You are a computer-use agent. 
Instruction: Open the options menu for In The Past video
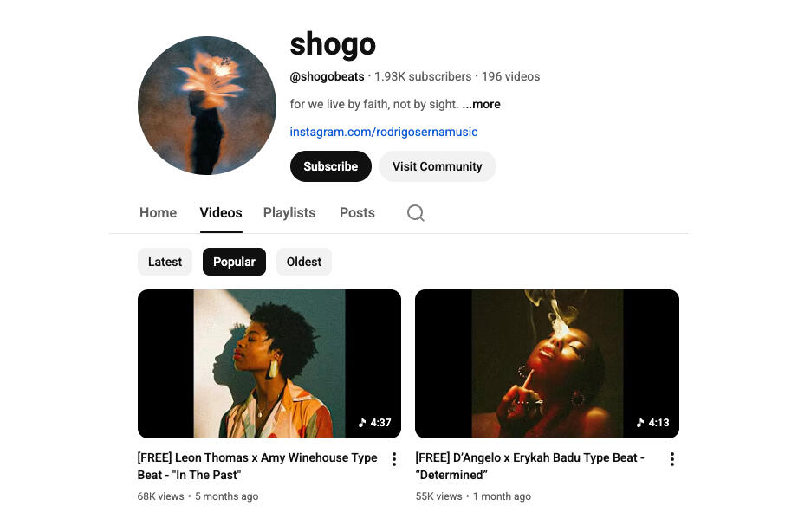click(394, 459)
